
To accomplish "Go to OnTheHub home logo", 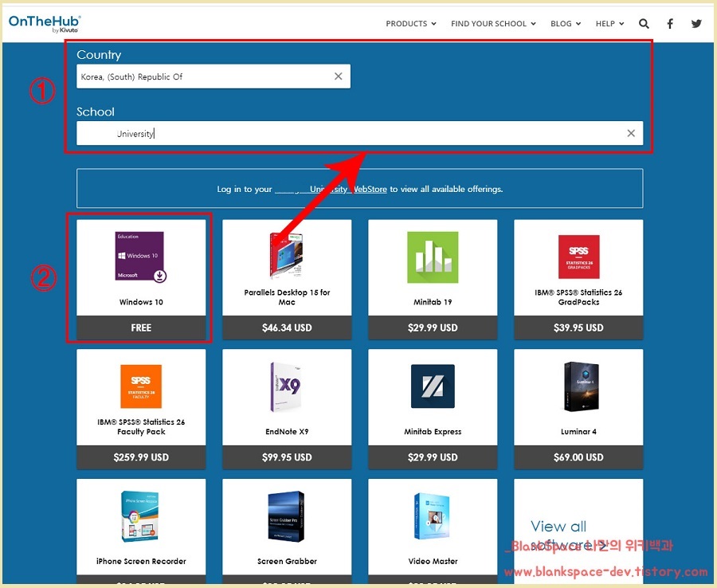I will [45, 23].
